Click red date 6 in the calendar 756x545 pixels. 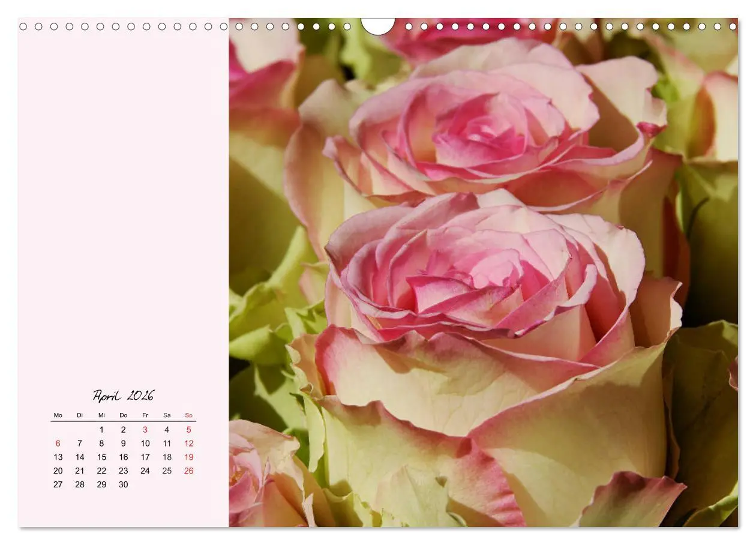(58, 444)
